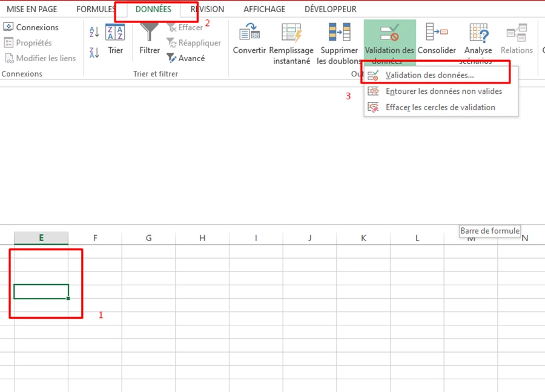The height and width of the screenshot is (392, 545).
Task: Choose Validation des données... menu entry
Action: click(429, 75)
